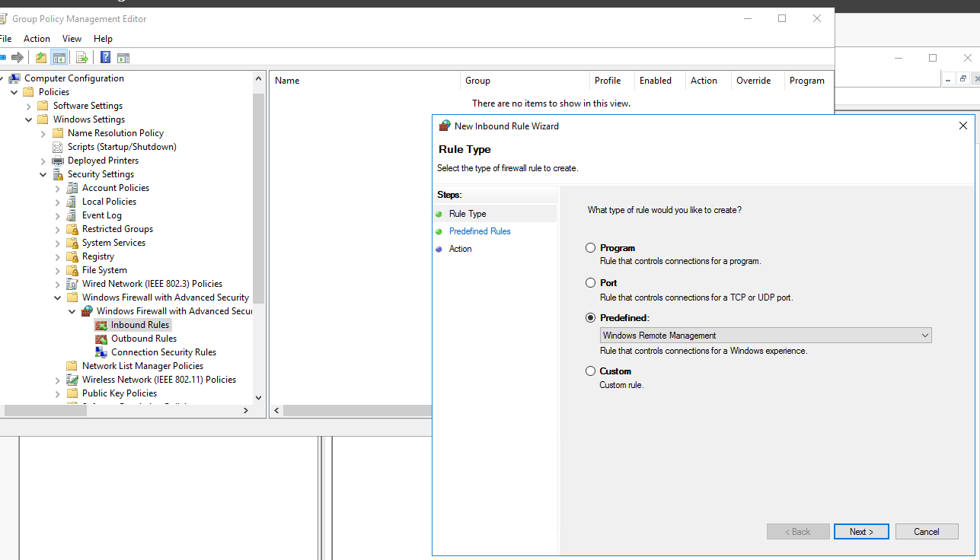The height and width of the screenshot is (560, 980).
Task: Click the System Services folder icon
Action: tap(72, 243)
